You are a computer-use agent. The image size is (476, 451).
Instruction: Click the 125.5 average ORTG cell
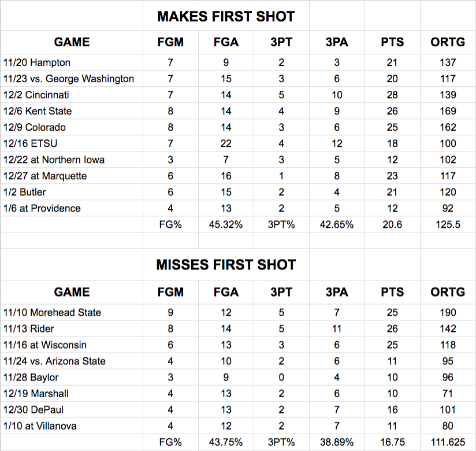click(x=448, y=224)
